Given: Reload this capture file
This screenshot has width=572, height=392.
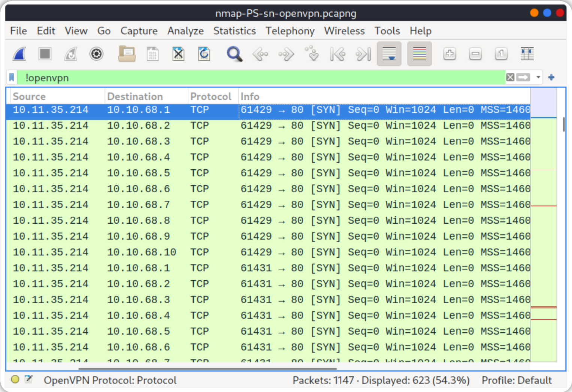Looking at the screenshot, I should [x=204, y=54].
